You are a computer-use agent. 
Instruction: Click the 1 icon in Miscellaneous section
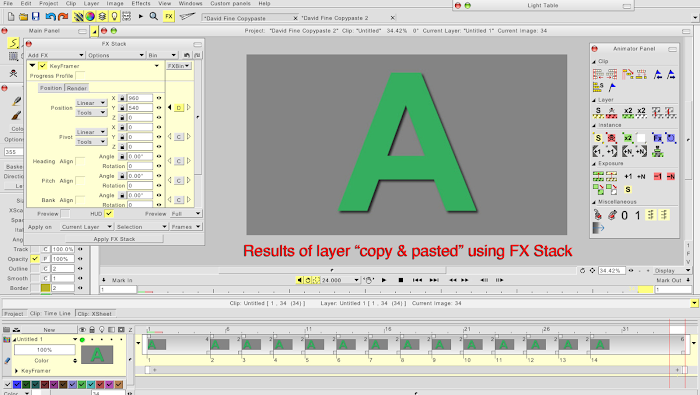(638, 216)
